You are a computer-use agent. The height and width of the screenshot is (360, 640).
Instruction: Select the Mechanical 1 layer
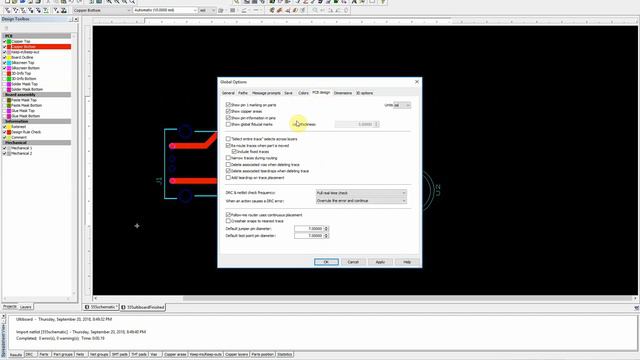(x=21, y=148)
